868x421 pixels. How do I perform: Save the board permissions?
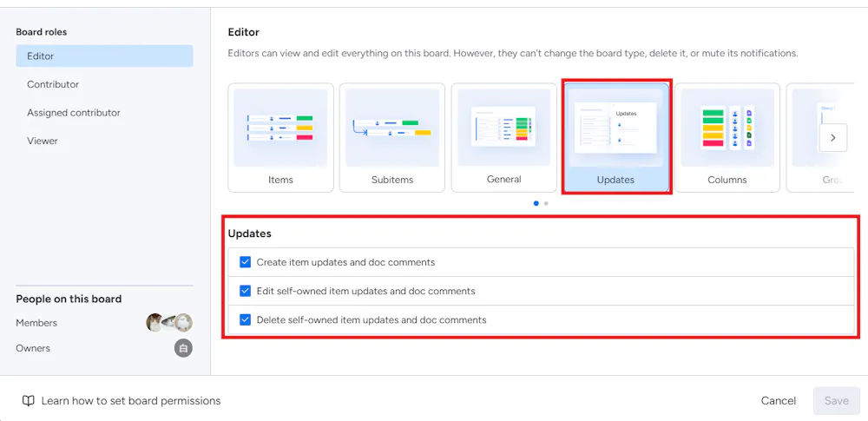(837, 400)
